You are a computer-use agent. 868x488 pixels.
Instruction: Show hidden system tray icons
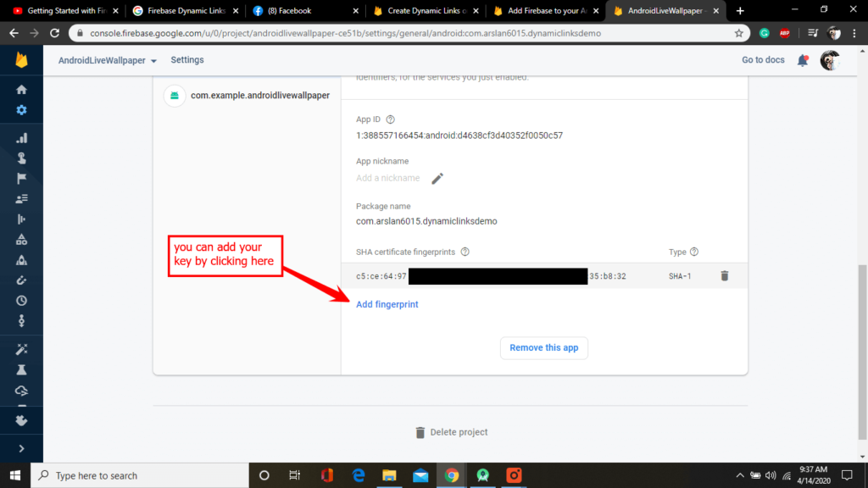tap(741, 475)
